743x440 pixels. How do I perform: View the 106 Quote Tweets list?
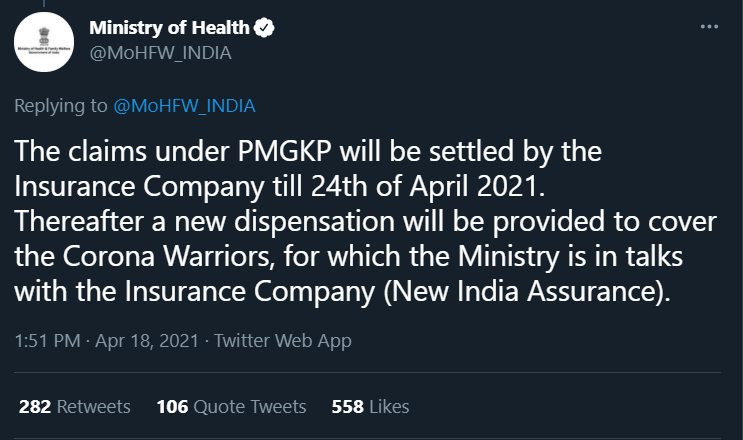(x=231, y=406)
